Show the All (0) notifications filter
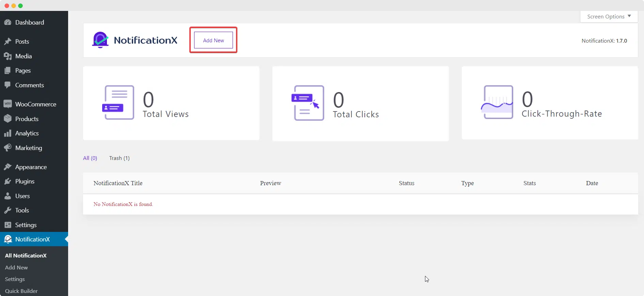Screen dimensions: 644x296 (90, 158)
